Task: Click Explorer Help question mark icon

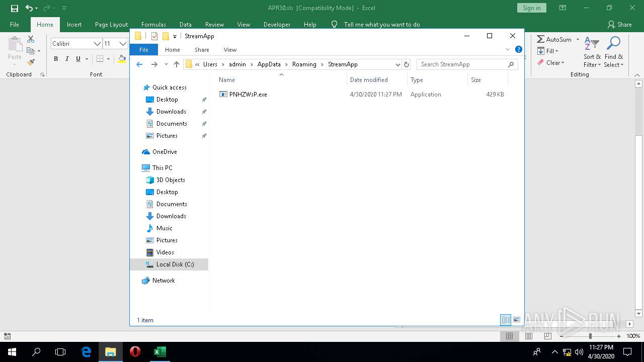Action: pos(519,49)
